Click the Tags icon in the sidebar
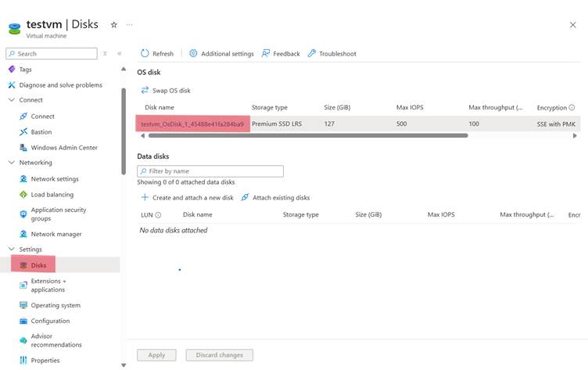 [x=12, y=69]
